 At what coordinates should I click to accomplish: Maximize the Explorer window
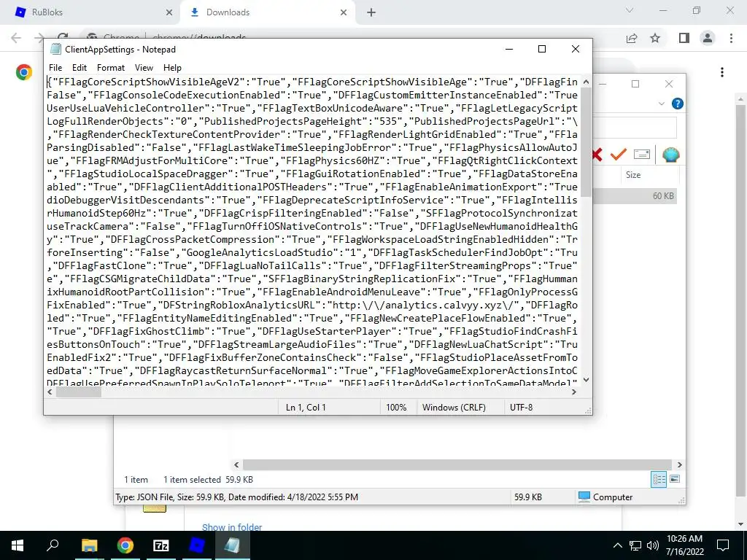pyautogui.click(x=635, y=84)
